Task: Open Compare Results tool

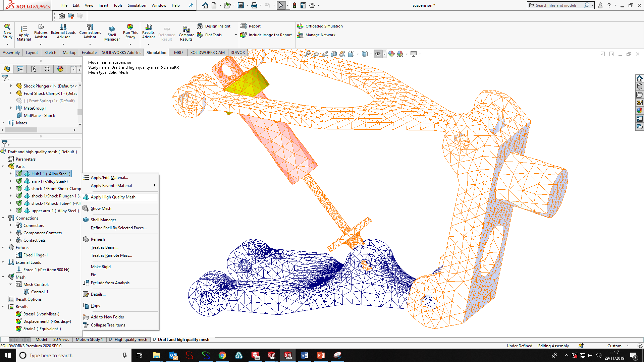Action: 186,29
